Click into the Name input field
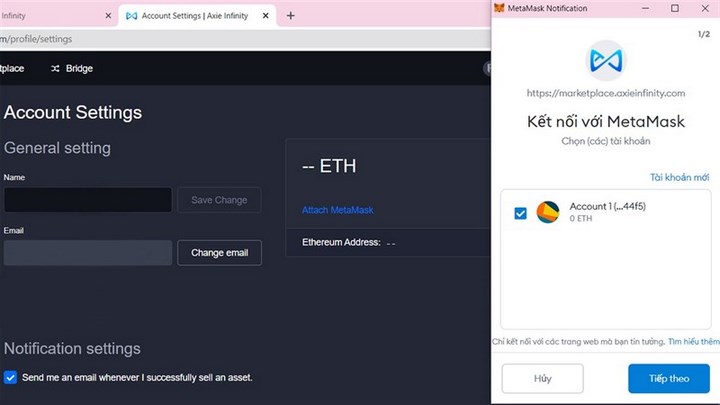The height and width of the screenshot is (405, 720). click(87, 200)
